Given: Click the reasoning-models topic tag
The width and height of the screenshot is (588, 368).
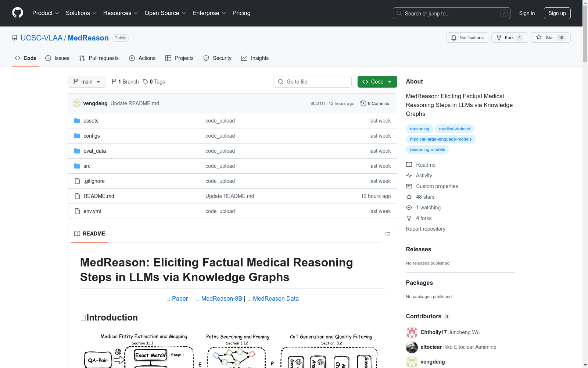Looking at the screenshot, I should click(x=427, y=149).
